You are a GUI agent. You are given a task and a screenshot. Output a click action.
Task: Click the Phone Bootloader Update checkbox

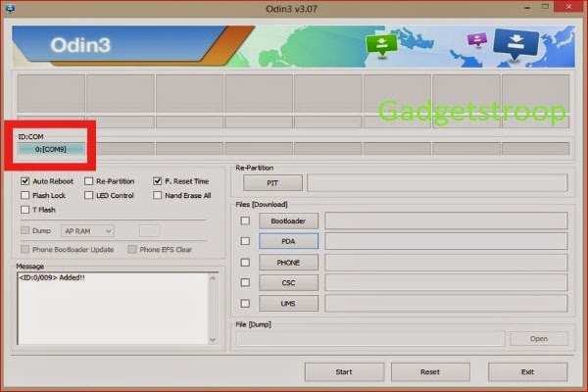[x=24, y=250]
